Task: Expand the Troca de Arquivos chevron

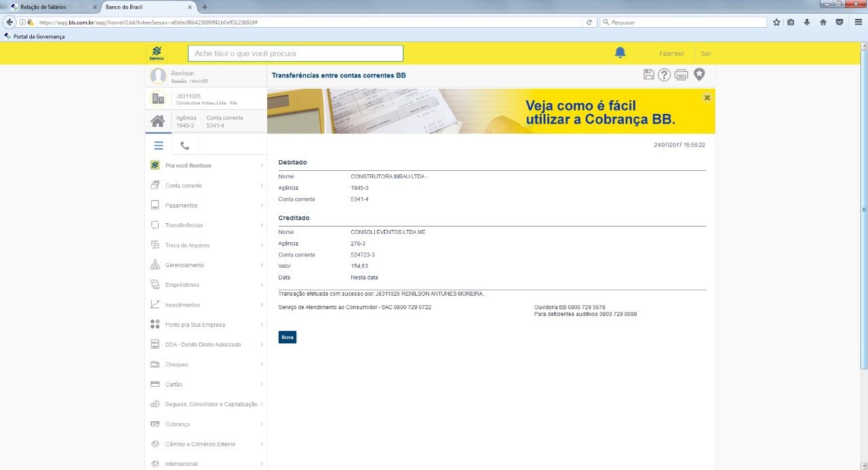Action: point(262,245)
